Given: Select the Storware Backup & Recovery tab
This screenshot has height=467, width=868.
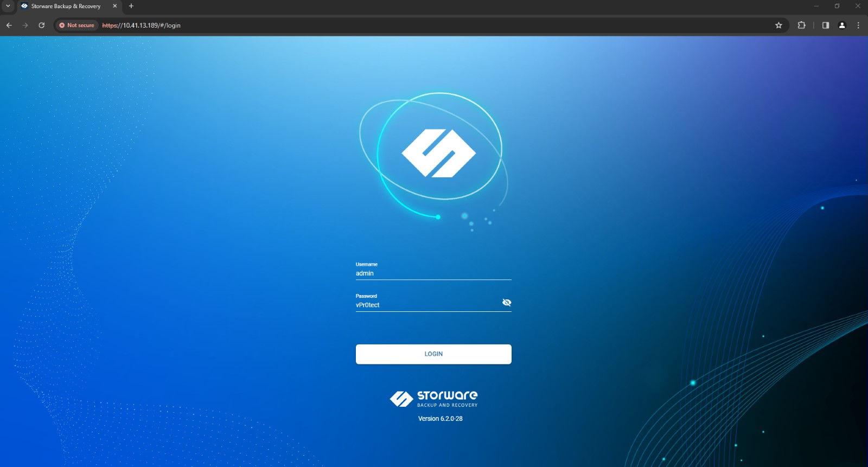Looking at the screenshot, I should [x=66, y=7].
